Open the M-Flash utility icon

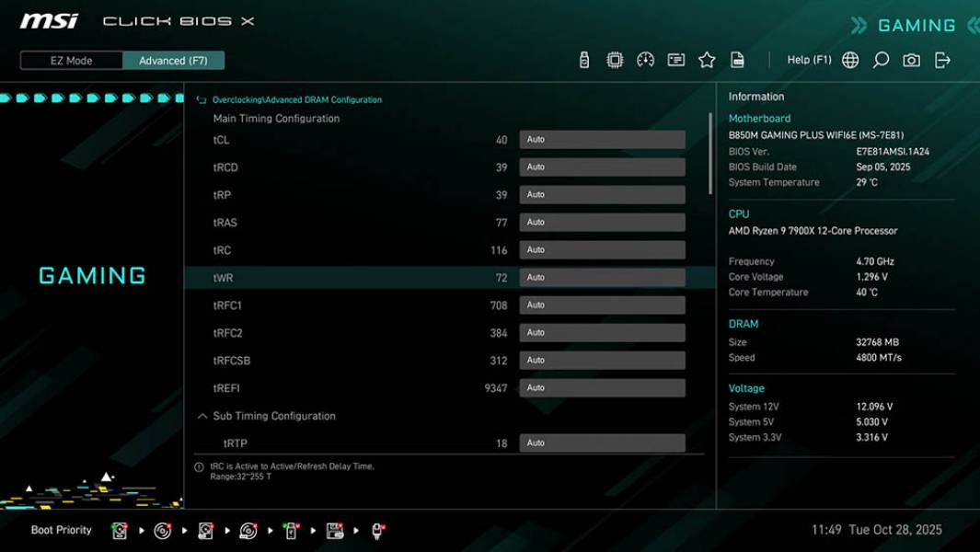(x=585, y=59)
